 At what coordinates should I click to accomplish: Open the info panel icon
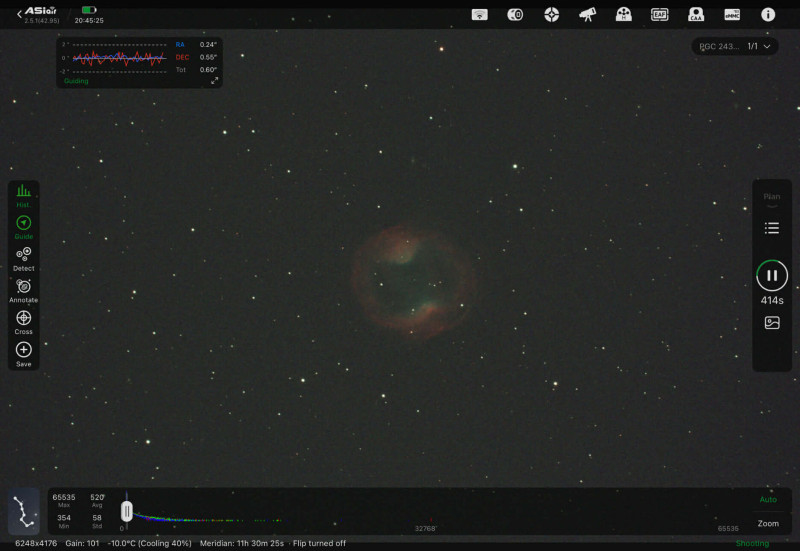click(768, 15)
